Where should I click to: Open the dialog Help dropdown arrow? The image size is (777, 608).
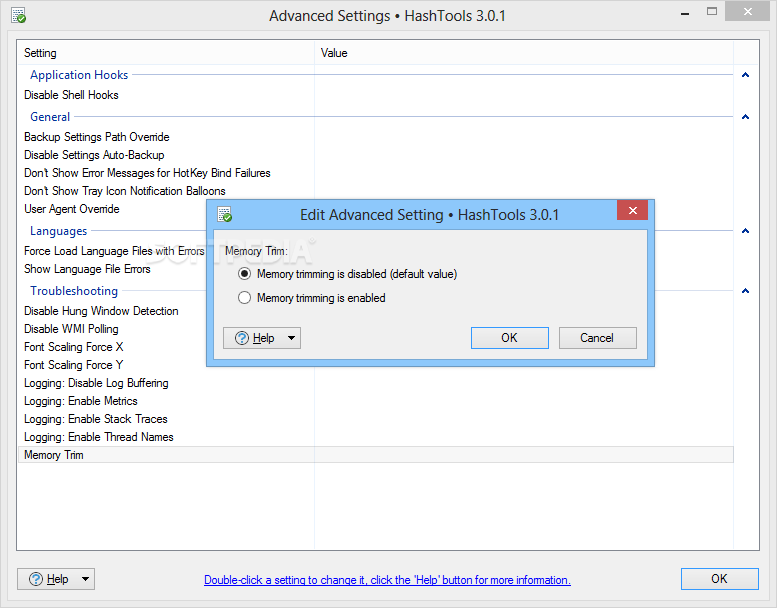[x=291, y=338]
